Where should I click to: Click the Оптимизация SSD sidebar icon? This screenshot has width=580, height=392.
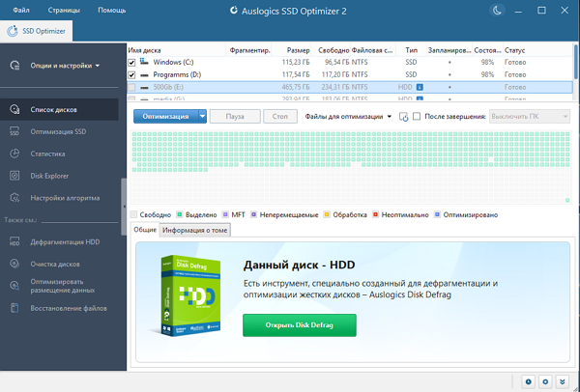[14, 131]
